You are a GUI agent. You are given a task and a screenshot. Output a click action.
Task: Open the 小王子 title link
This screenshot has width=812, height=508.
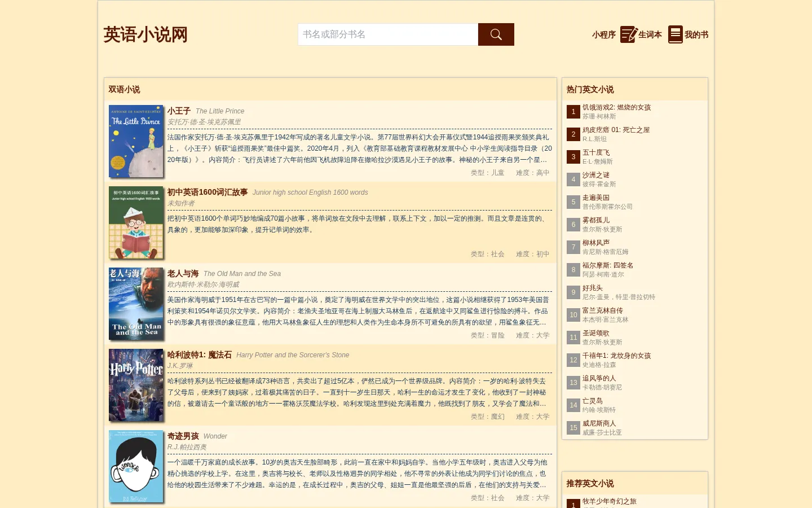[179, 111]
